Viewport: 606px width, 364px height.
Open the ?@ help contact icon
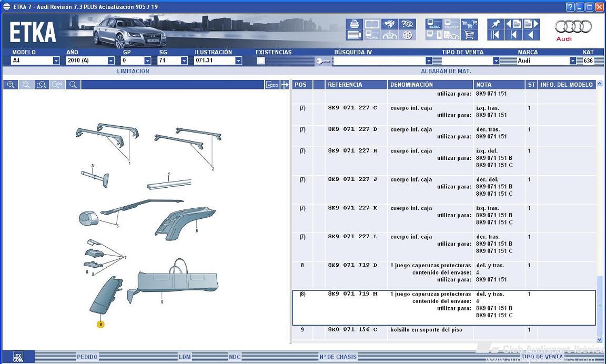407,24
